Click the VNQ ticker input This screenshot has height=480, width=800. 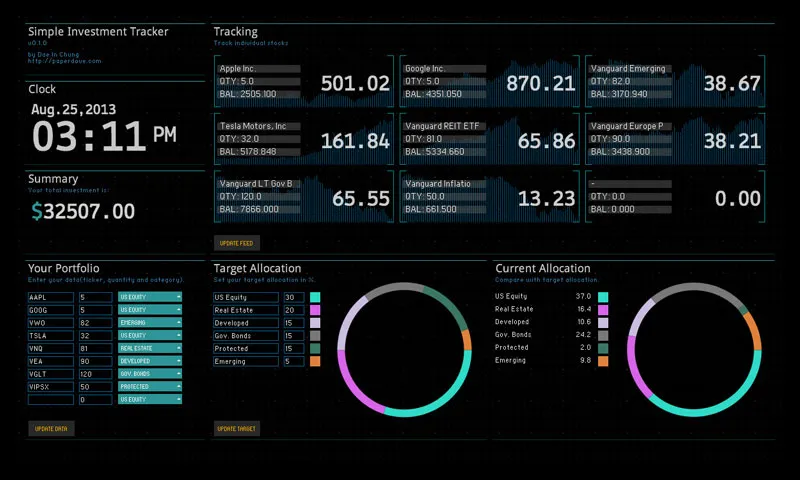[51, 348]
